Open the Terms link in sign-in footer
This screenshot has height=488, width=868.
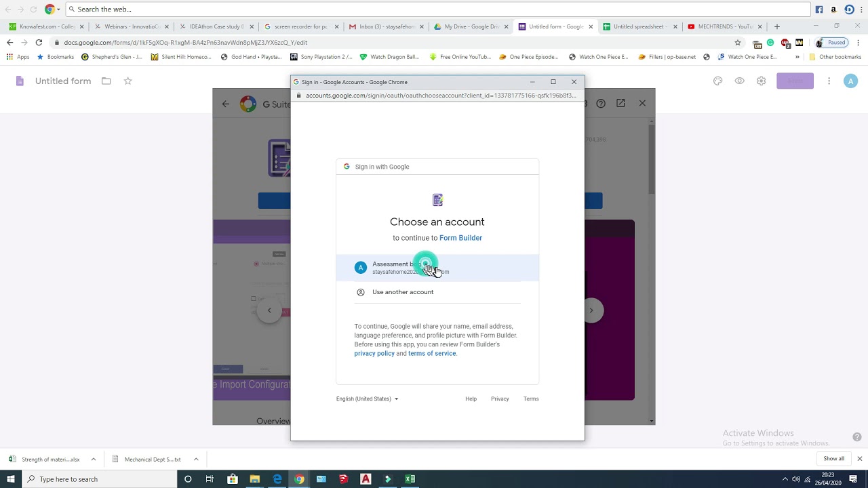click(531, 399)
